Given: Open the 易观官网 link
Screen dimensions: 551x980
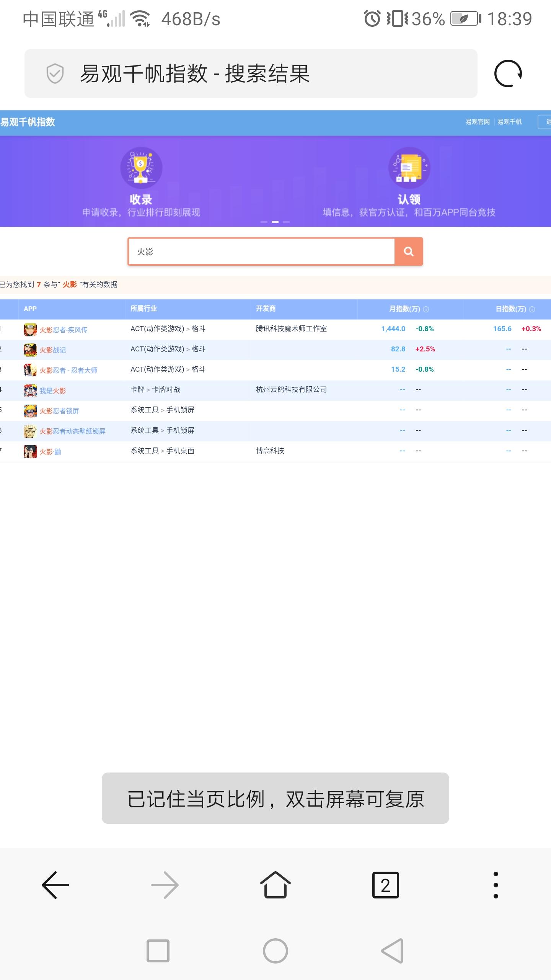Looking at the screenshot, I should (478, 122).
